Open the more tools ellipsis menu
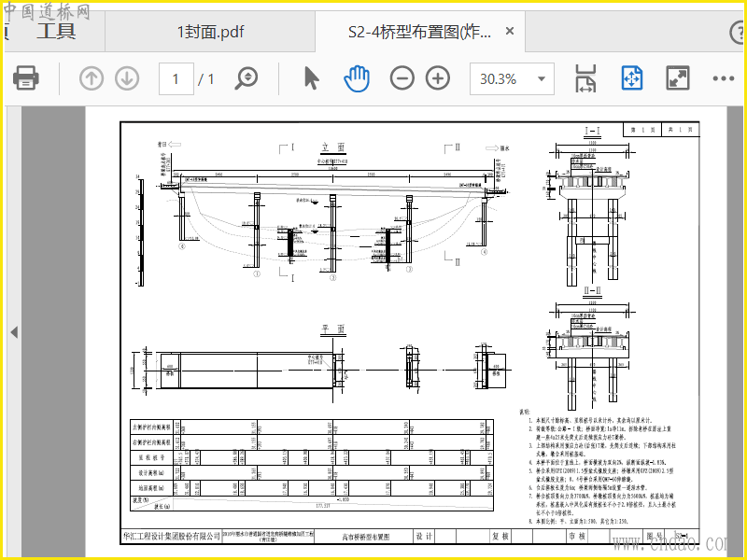This screenshot has height=560, width=747. click(x=723, y=78)
